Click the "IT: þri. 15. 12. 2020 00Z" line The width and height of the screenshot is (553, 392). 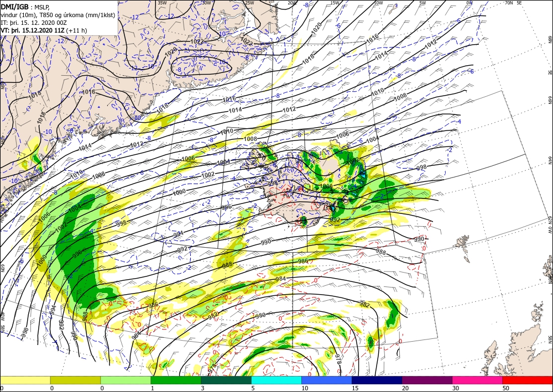coord(33,23)
